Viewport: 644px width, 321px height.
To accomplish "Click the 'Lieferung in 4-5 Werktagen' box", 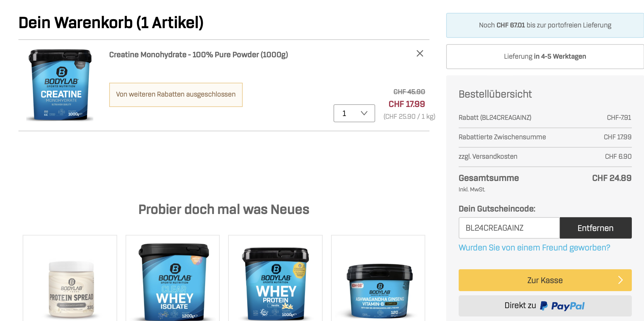I will click(x=545, y=57).
